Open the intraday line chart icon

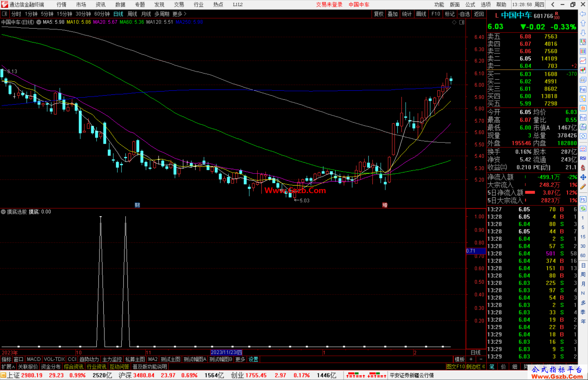tap(583, 61)
